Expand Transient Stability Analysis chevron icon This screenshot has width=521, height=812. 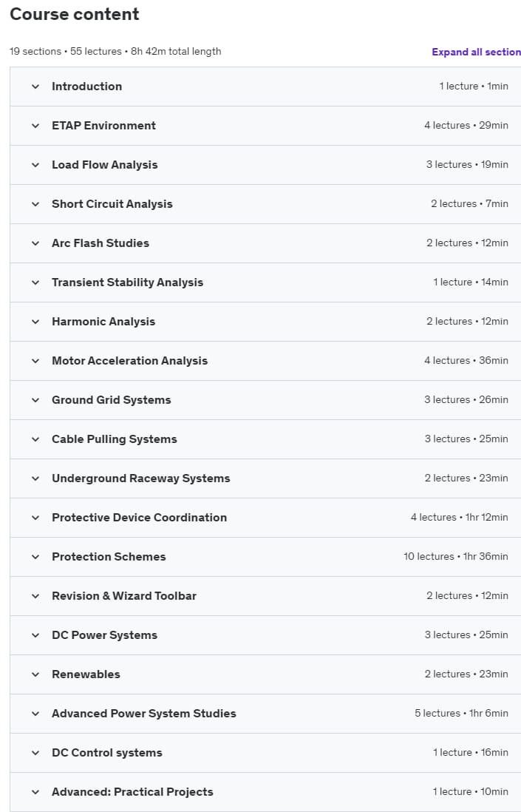pyautogui.click(x=35, y=282)
